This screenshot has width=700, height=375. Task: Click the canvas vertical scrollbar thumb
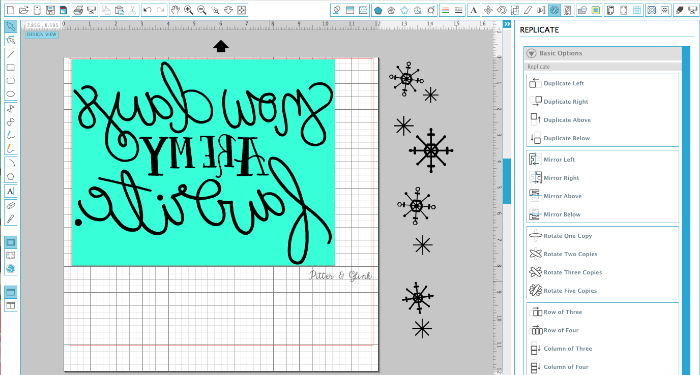pos(507,181)
